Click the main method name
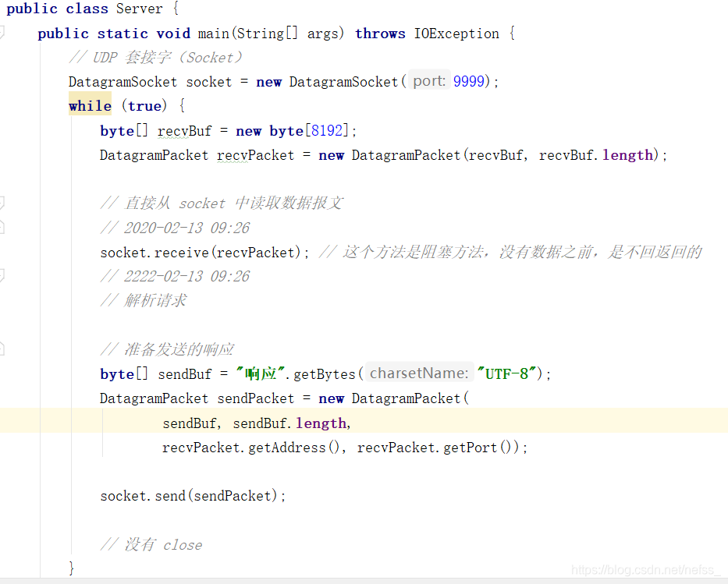The image size is (728, 584). click(214, 34)
